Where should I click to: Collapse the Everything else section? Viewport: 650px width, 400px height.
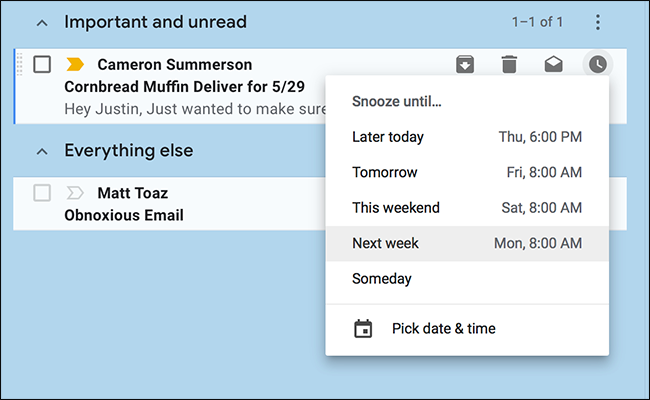click(42, 151)
